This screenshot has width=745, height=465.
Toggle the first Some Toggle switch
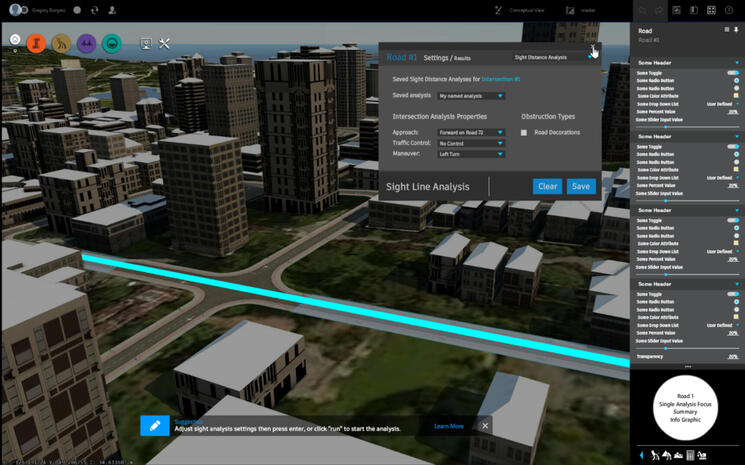pos(733,73)
